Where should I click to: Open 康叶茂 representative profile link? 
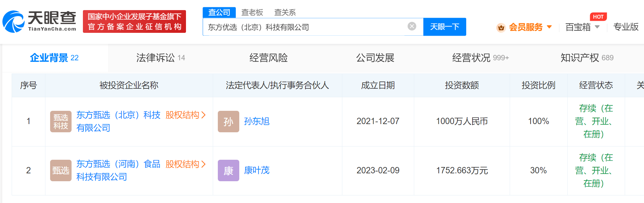257,170
